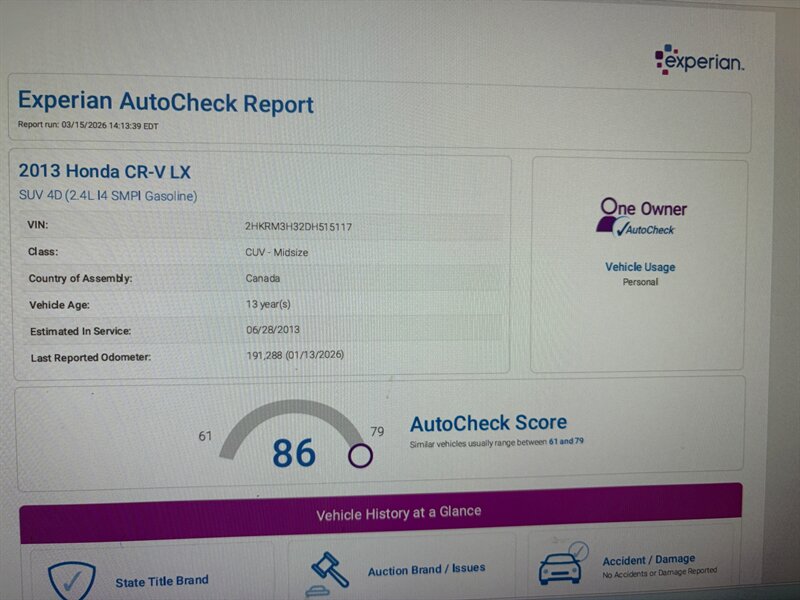Click the State Title Brand label
This screenshot has height=600, width=800.
161,582
